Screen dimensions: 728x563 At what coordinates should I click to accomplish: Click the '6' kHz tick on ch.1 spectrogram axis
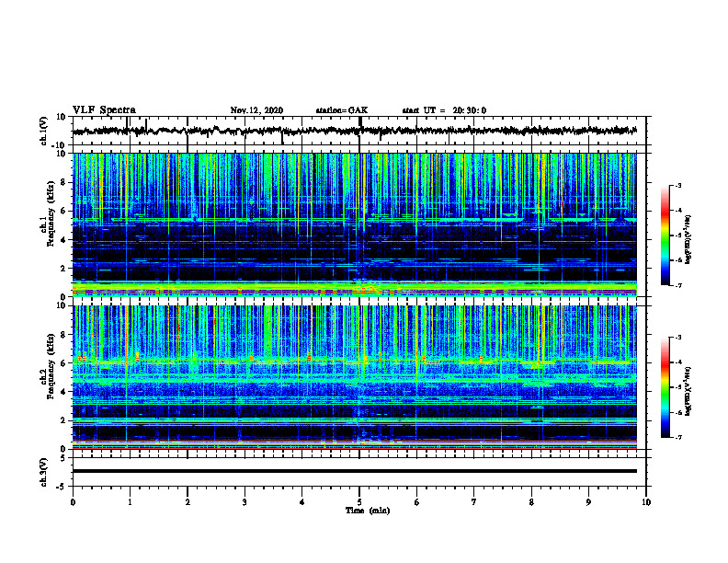(64, 211)
